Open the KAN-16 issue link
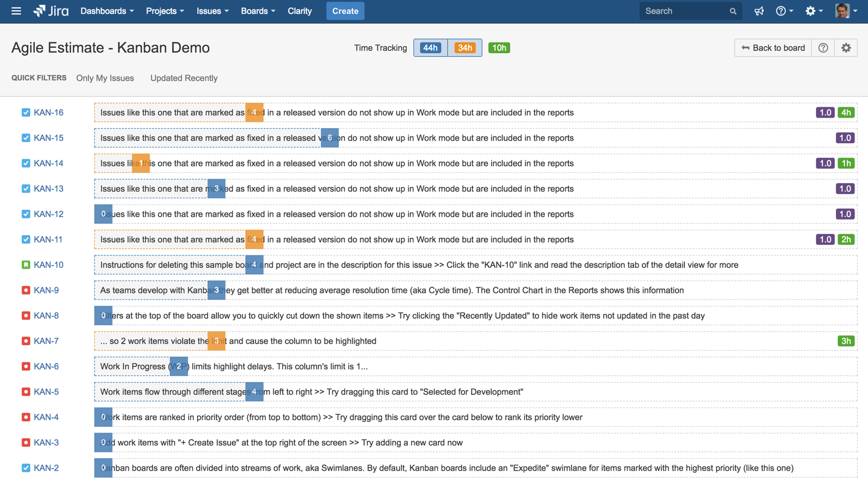The width and height of the screenshot is (868, 483). [48, 113]
